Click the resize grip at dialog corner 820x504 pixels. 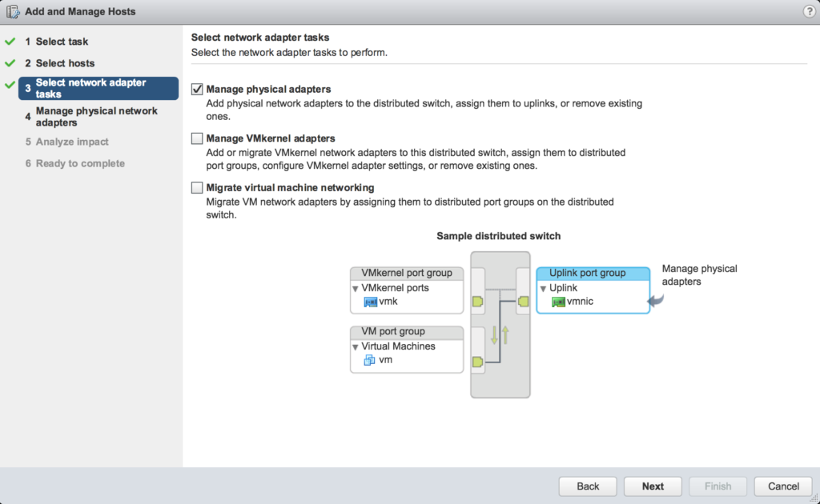click(814, 498)
